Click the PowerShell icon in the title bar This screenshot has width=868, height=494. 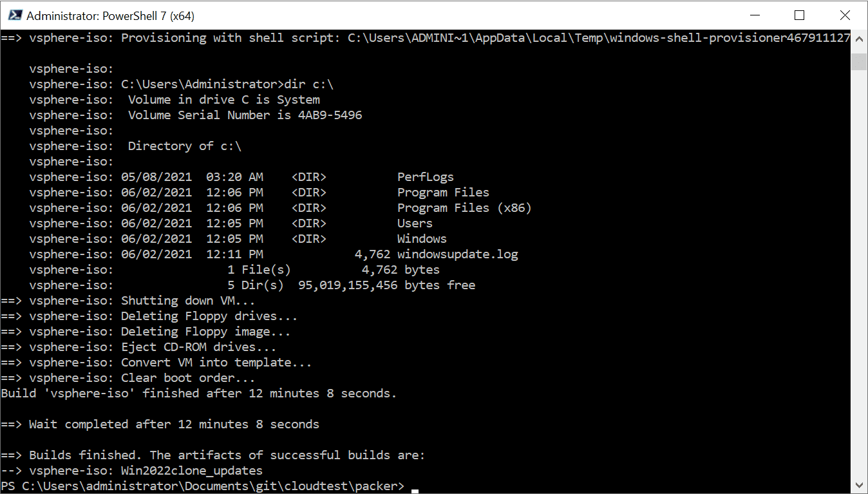pos(15,15)
